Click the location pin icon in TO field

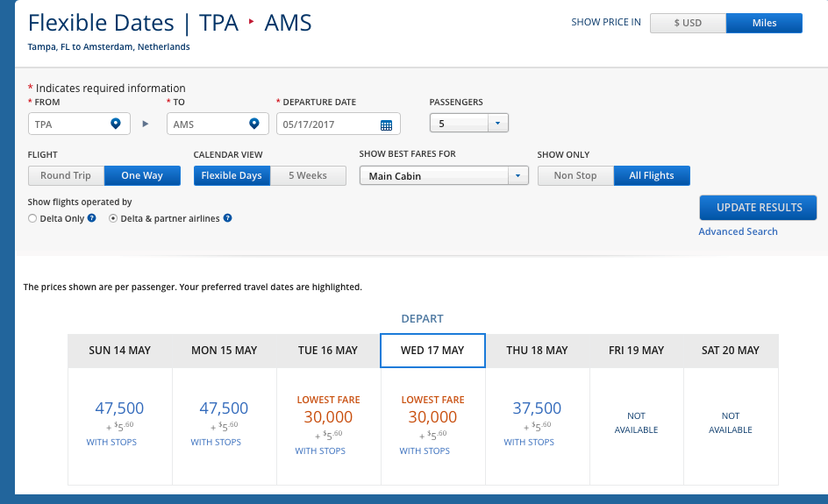(254, 124)
